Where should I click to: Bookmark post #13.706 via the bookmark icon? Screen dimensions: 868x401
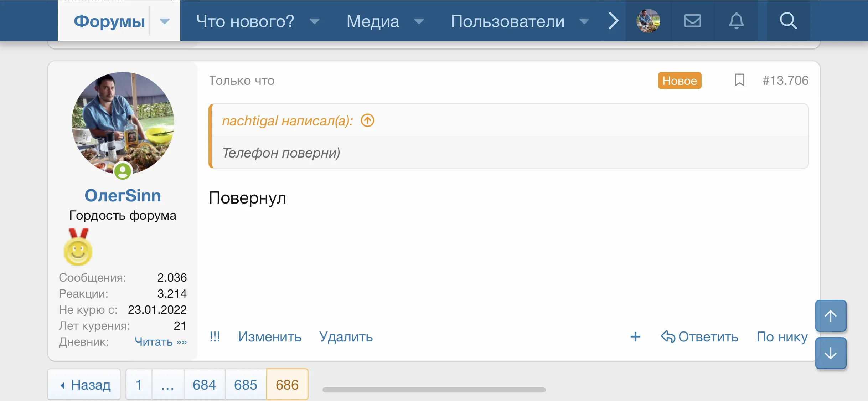740,81
